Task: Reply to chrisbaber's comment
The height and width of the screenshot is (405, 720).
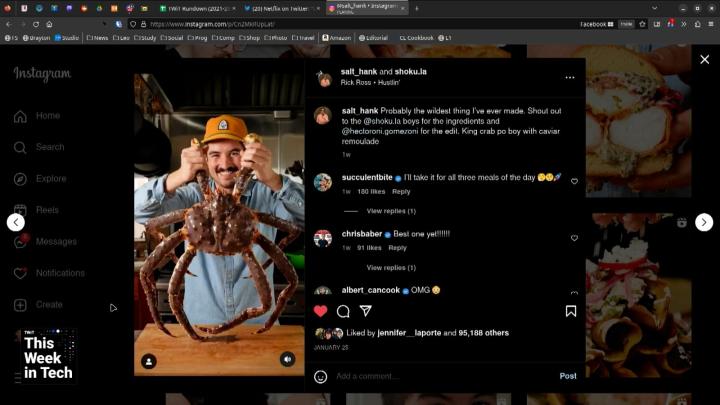Action: coord(397,247)
